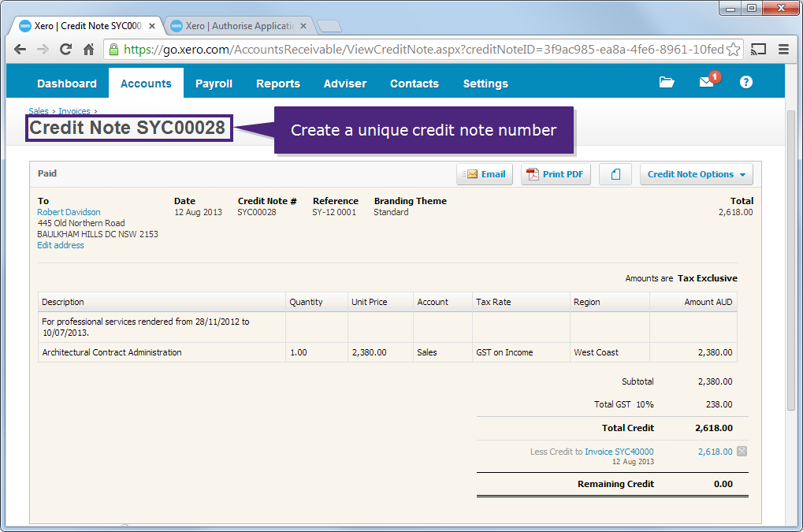Switch to the Accounts tab

[x=145, y=83]
